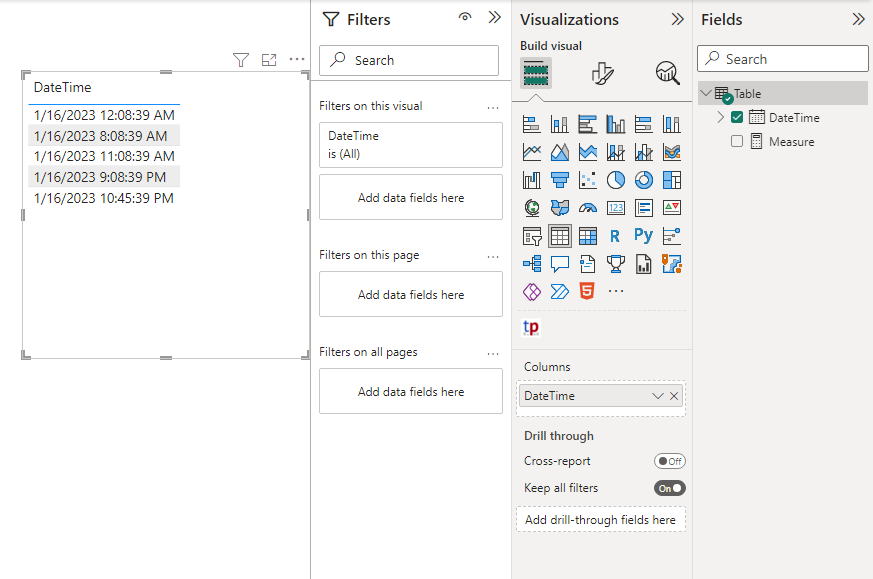
Task: Select the slicer visual
Action: click(x=532, y=236)
